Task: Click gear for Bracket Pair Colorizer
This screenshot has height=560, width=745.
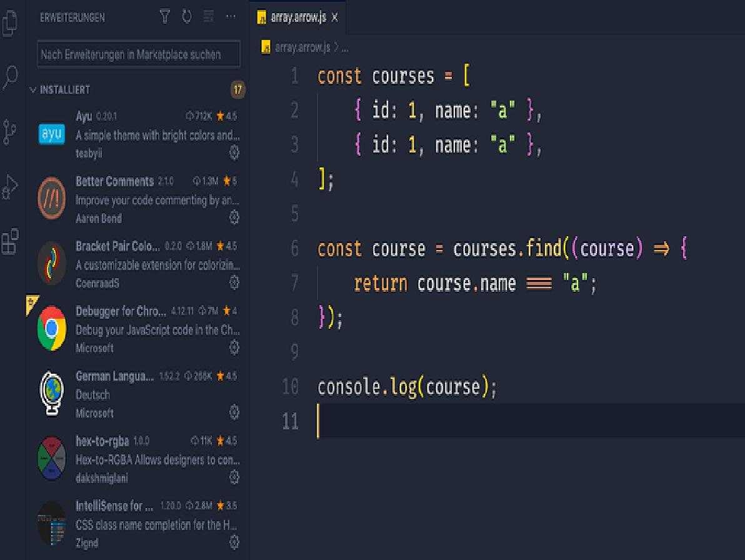Action: click(x=234, y=282)
